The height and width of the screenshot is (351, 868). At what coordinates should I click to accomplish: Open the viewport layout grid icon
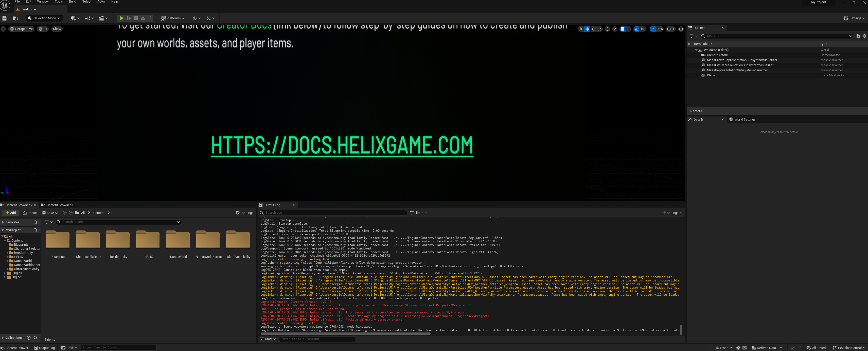pos(681,29)
